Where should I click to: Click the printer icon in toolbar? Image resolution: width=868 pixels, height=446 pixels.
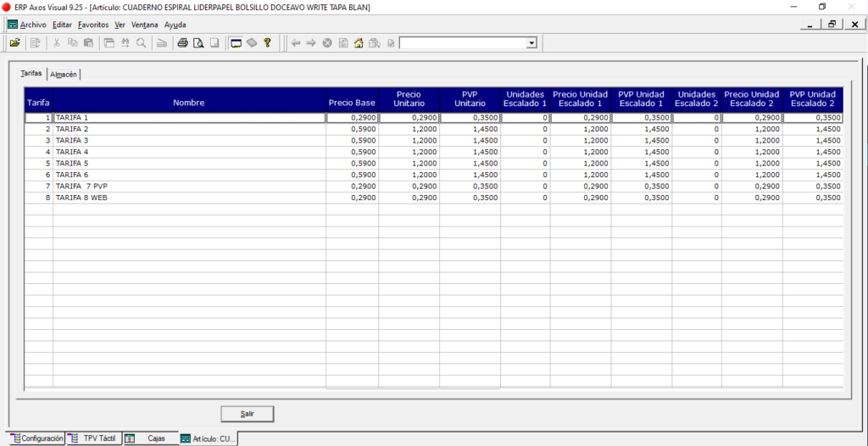click(x=183, y=42)
